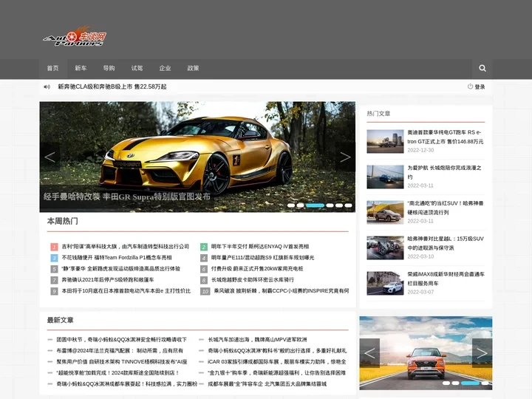Open article 2 斯柯达ENYAQ iV首发亮相
Viewport: 532px width, 399px height.
pos(260,247)
